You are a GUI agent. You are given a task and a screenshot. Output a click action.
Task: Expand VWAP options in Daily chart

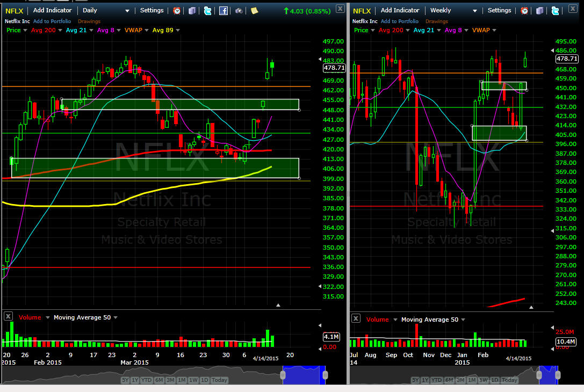pyautogui.click(x=147, y=30)
